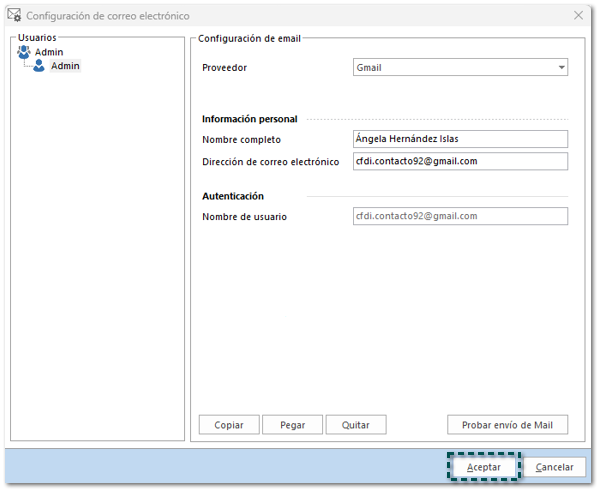600x492 pixels.
Task: Click Probar envío de Mail button
Action: [x=507, y=425]
